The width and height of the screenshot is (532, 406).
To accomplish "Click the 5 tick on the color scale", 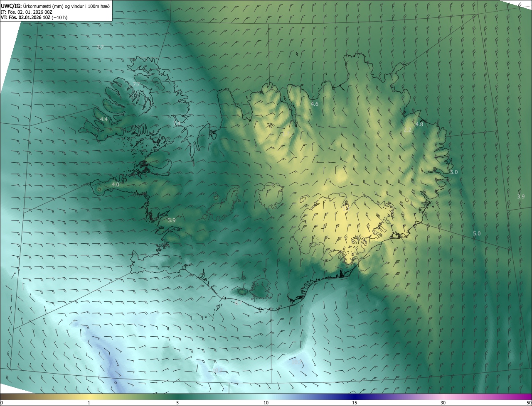I will 177,403.
